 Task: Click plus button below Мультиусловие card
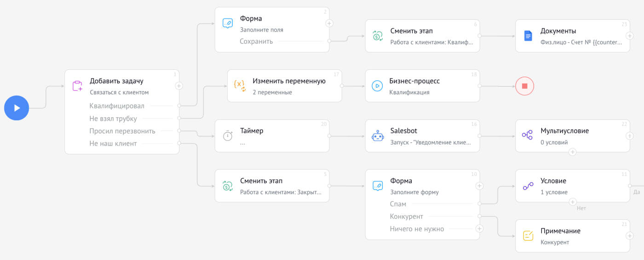[572, 152]
